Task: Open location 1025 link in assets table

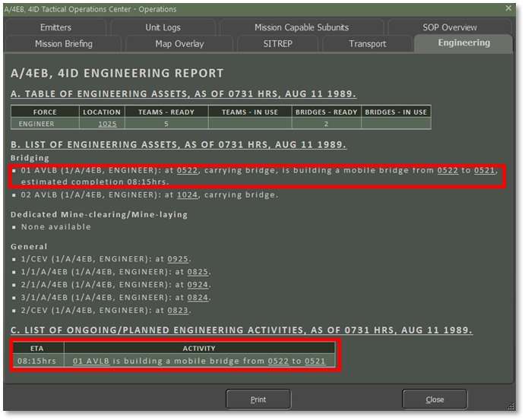Action: pos(107,124)
